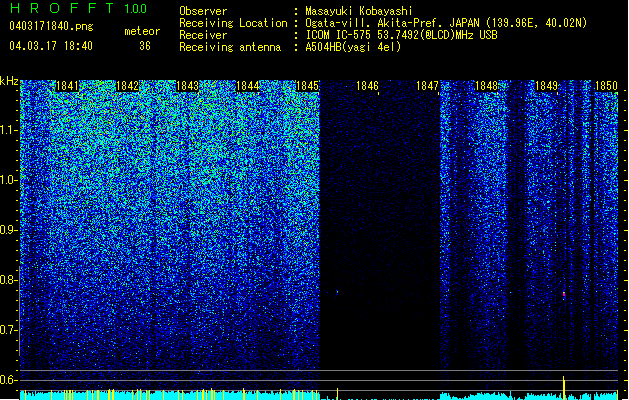Click the ICOM IC-575 53.7492 MHz USB text
This screenshot has width=629, height=400.
[401, 35]
